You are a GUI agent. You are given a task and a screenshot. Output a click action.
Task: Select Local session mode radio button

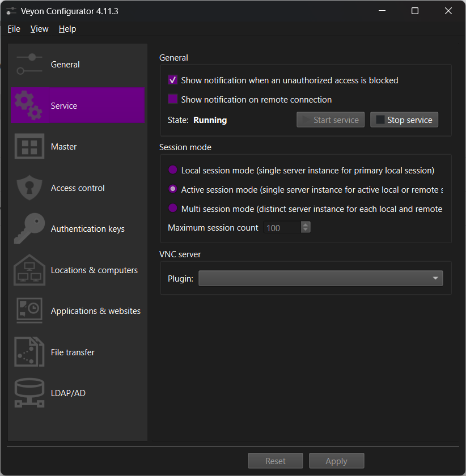173,170
